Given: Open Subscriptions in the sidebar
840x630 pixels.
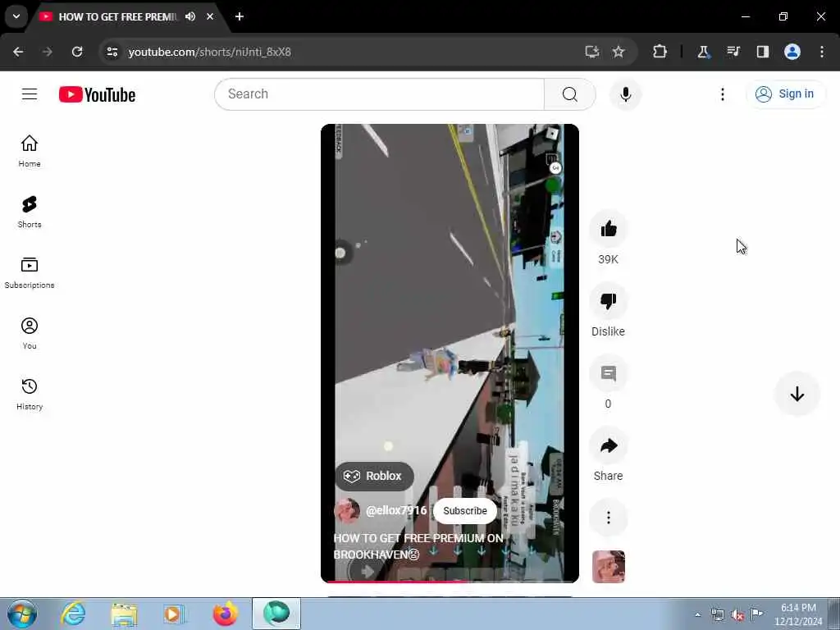Looking at the screenshot, I should (30, 272).
